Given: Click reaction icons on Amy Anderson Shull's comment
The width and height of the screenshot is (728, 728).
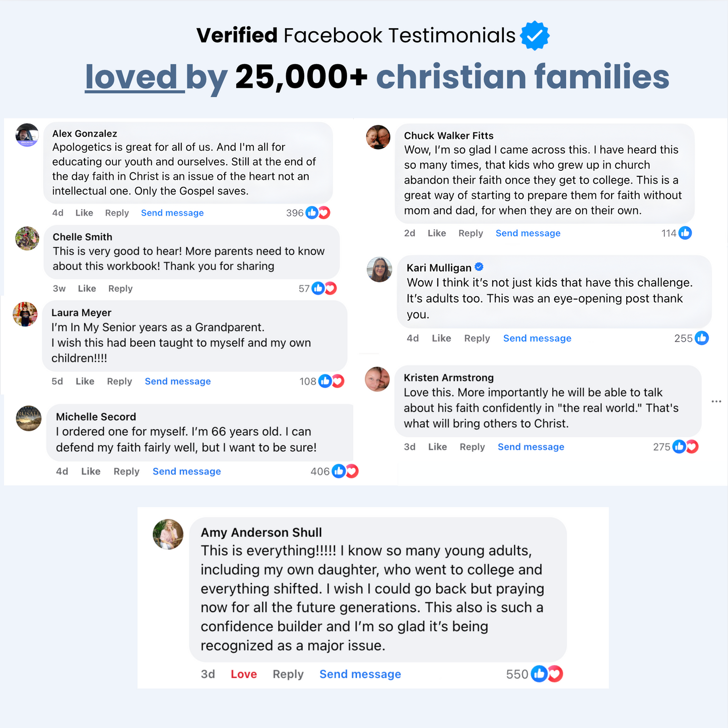Looking at the screenshot, I should (x=547, y=674).
